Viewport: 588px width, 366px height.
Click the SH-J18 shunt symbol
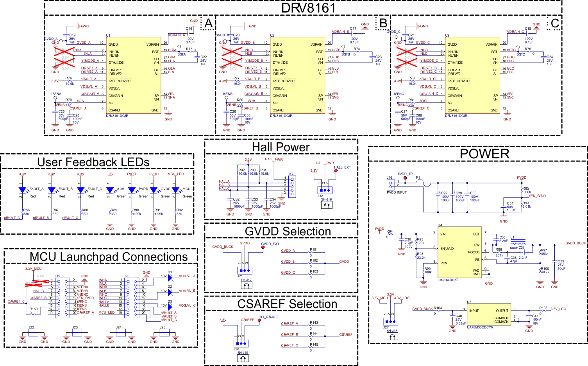point(392,336)
